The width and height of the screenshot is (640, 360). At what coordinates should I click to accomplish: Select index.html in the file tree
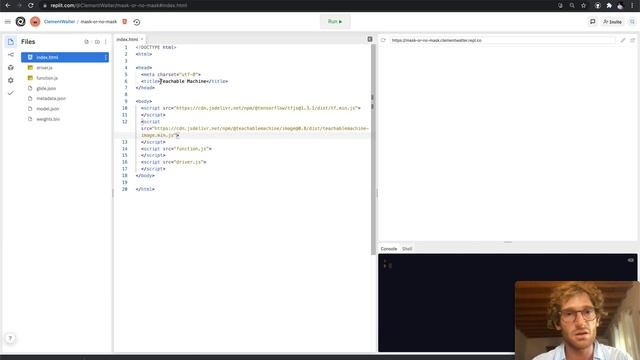click(x=65, y=57)
